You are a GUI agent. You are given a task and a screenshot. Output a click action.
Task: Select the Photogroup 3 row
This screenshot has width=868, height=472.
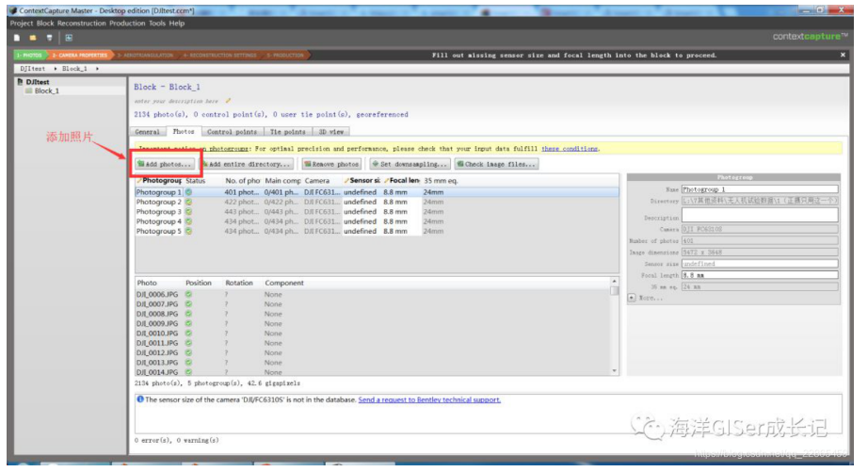click(377, 212)
